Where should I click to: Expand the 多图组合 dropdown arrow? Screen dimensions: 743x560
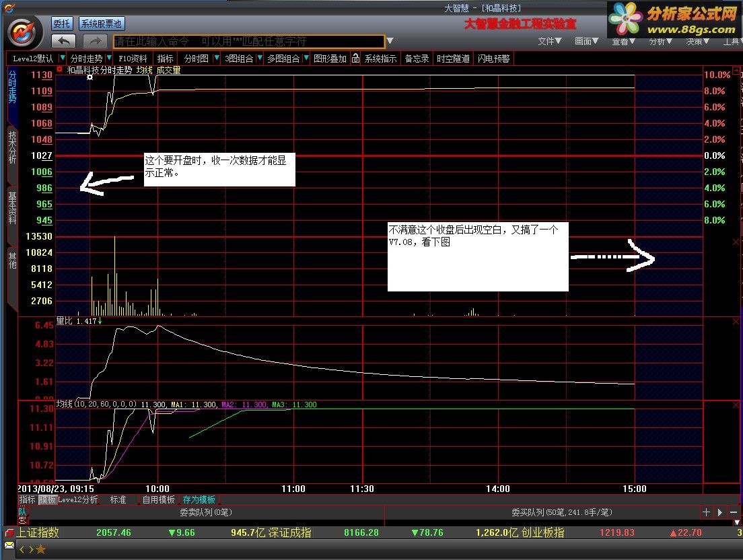pos(306,59)
